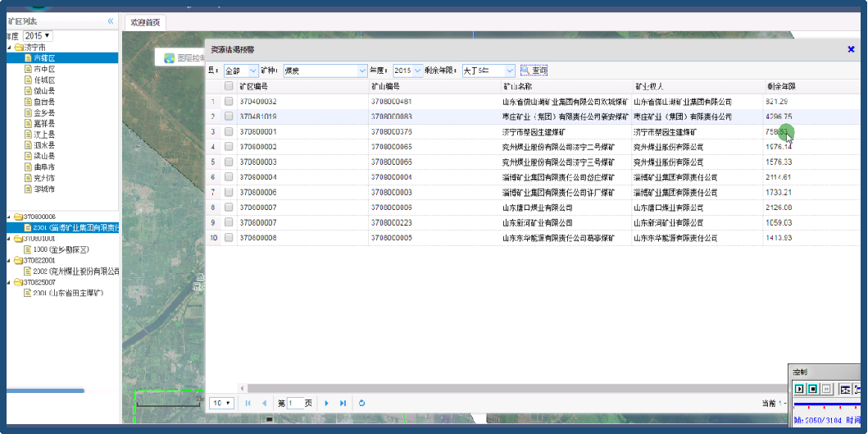Sort by the 矿区编号 column header
This screenshot has height=434, width=868.
(x=254, y=86)
